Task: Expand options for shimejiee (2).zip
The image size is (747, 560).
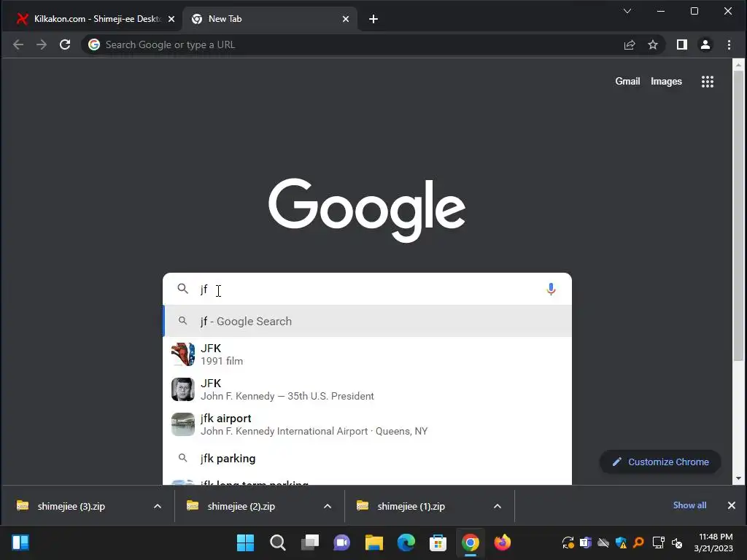Action: [328, 506]
